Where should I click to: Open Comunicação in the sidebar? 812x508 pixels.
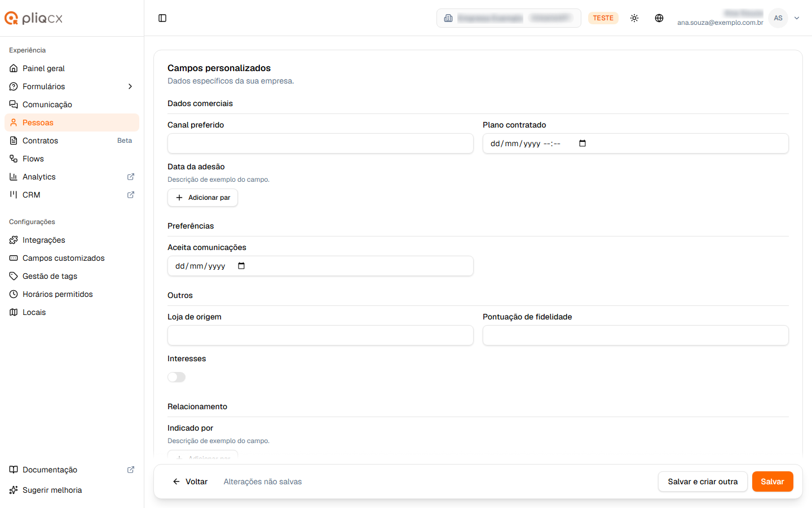[x=72, y=104]
